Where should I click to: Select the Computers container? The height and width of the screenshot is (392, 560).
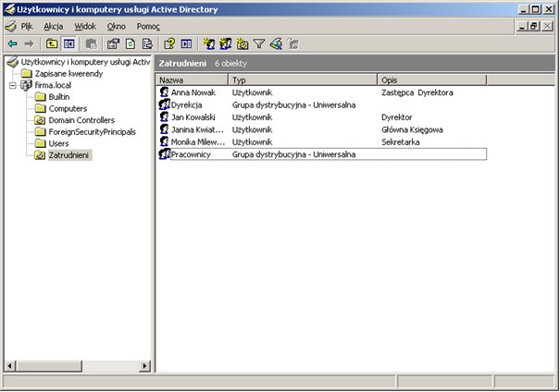click(x=68, y=108)
